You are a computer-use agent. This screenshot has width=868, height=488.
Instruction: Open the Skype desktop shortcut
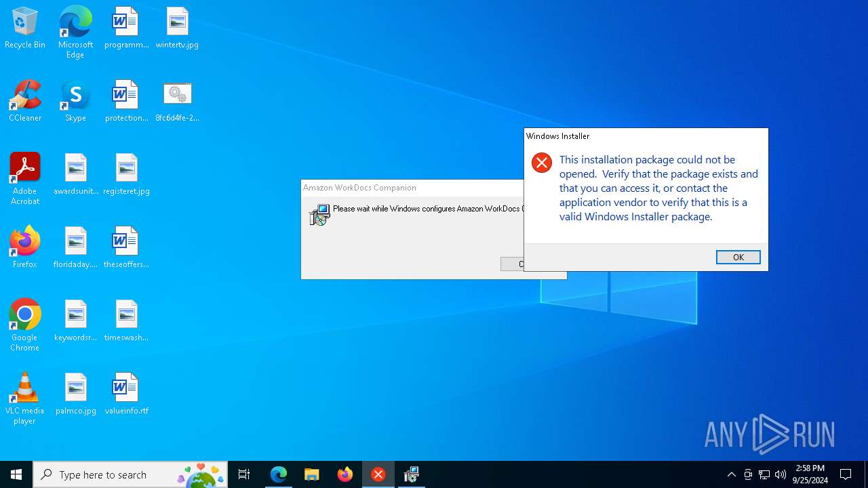point(75,102)
